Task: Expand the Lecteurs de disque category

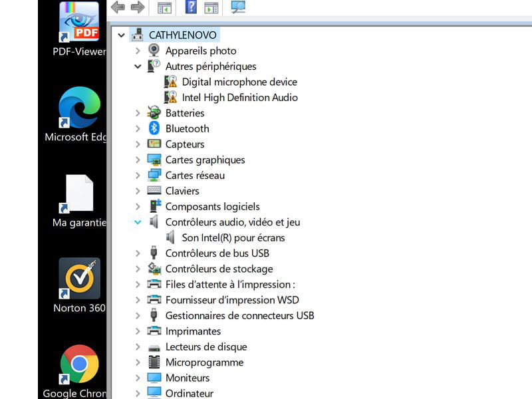Action: (138, 347)
